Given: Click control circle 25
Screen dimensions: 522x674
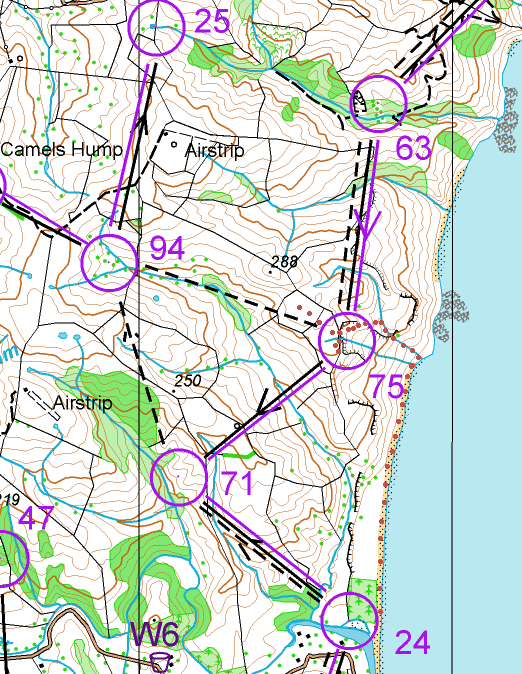Looking at the screenshot, I should coord(157,27).
